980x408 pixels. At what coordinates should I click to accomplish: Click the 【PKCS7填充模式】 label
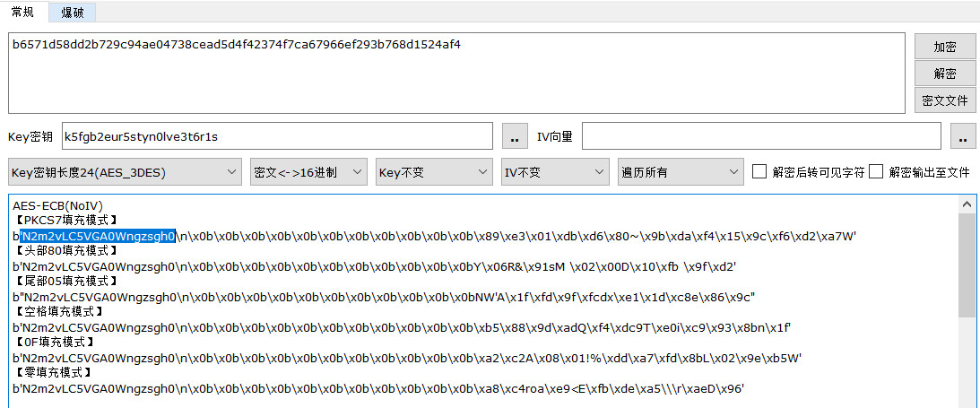click(65, 221)
